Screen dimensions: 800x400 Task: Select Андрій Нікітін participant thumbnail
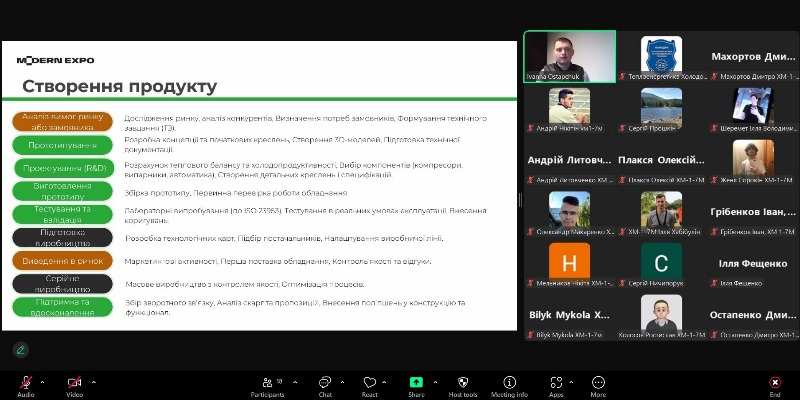(x=569, y=109)
